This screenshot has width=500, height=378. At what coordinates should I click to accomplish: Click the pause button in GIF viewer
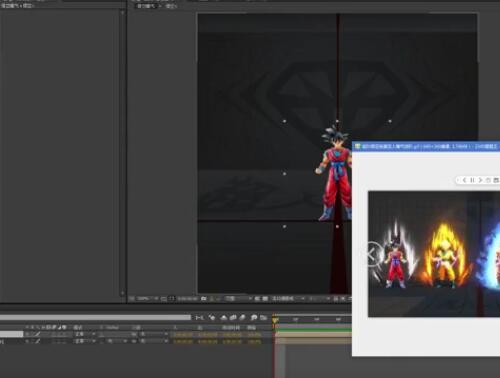pos(472,180)
